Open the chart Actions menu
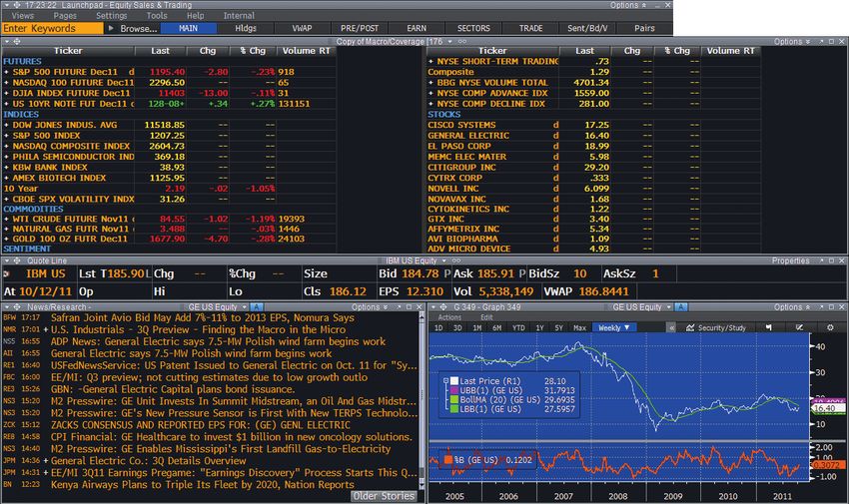Viewport: 849px width, 504px height. pos(449,317)
